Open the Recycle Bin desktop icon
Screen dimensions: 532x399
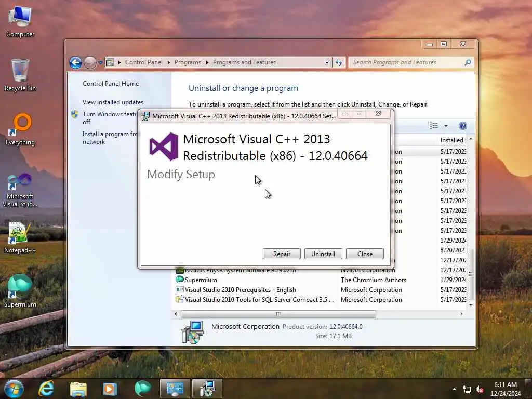coord(20,75)
